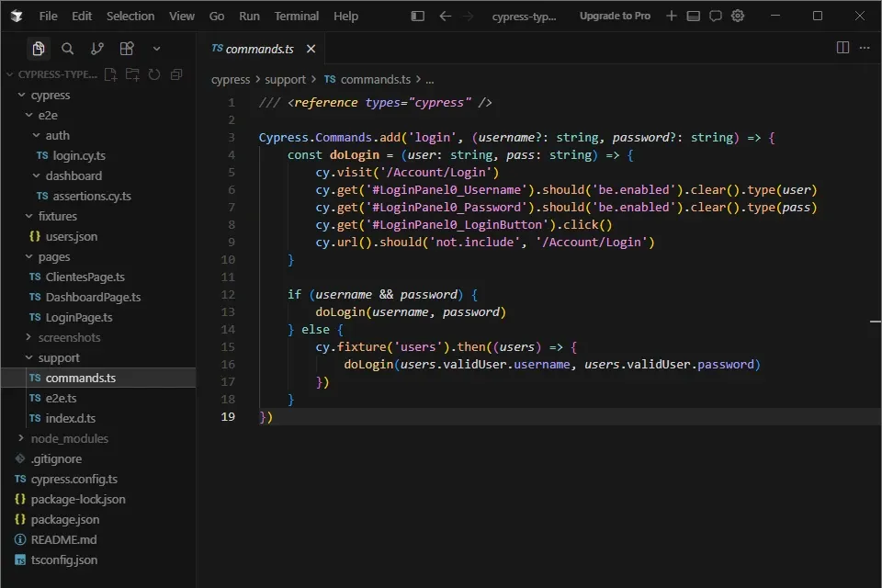Open the Help menu
882x588 pixels.
pyautogui.click(x=345, y=16)
